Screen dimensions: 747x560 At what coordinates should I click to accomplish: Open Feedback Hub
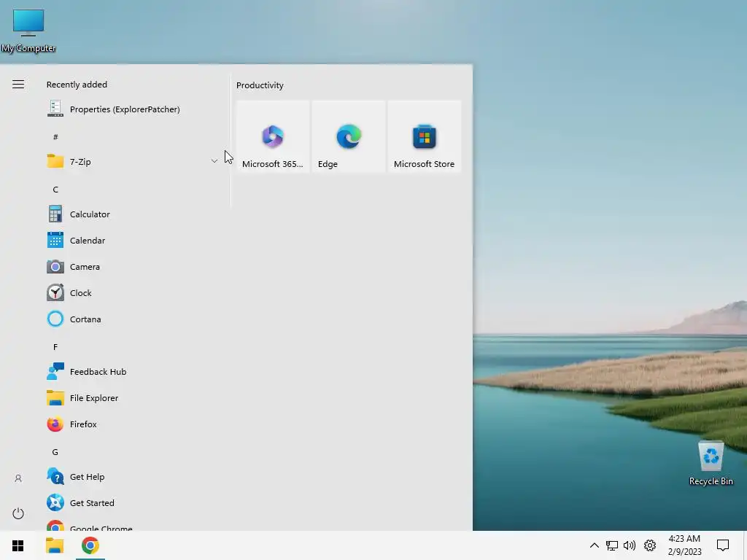pyautogui.click(x=132, y=371)
